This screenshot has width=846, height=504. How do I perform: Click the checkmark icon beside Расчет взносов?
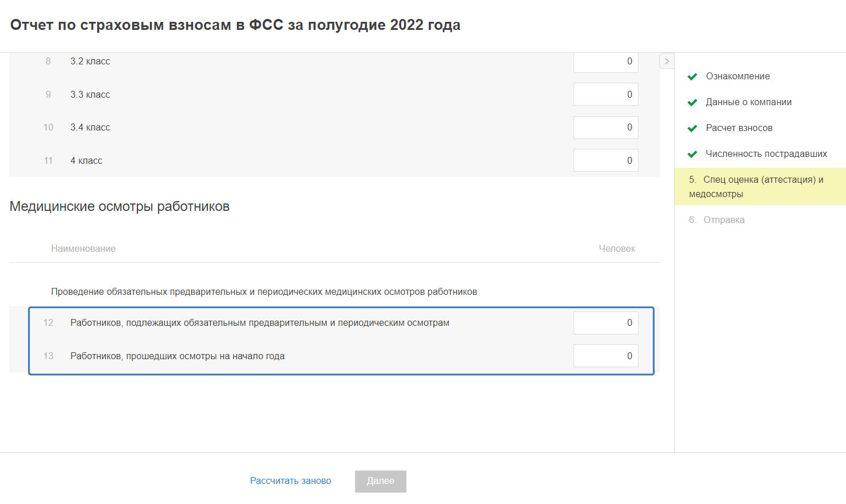click(693, 128)
